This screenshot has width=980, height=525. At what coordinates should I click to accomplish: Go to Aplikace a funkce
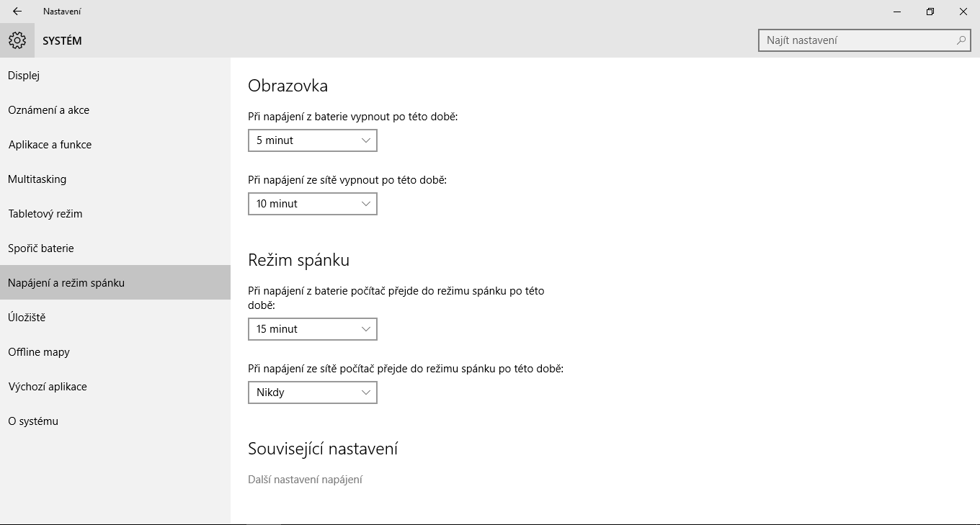50,145
